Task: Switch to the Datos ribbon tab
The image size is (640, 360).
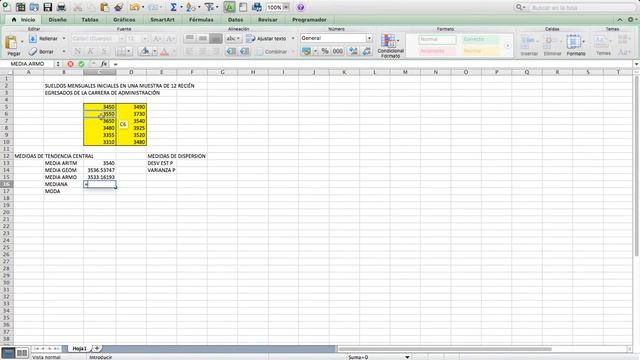Action: [x=235, y=20]
